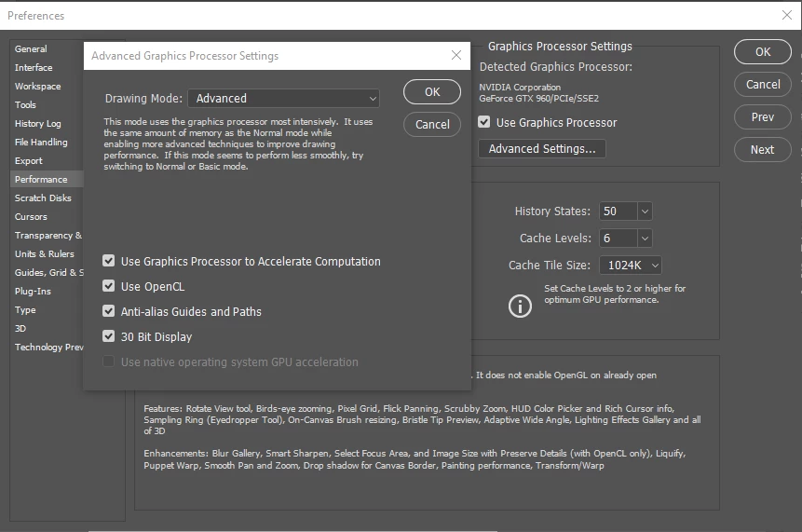The width and height of the screenshot is (802, 532).
Task: Click the NVIDIA Corporation text
Action: click(520, 87)
